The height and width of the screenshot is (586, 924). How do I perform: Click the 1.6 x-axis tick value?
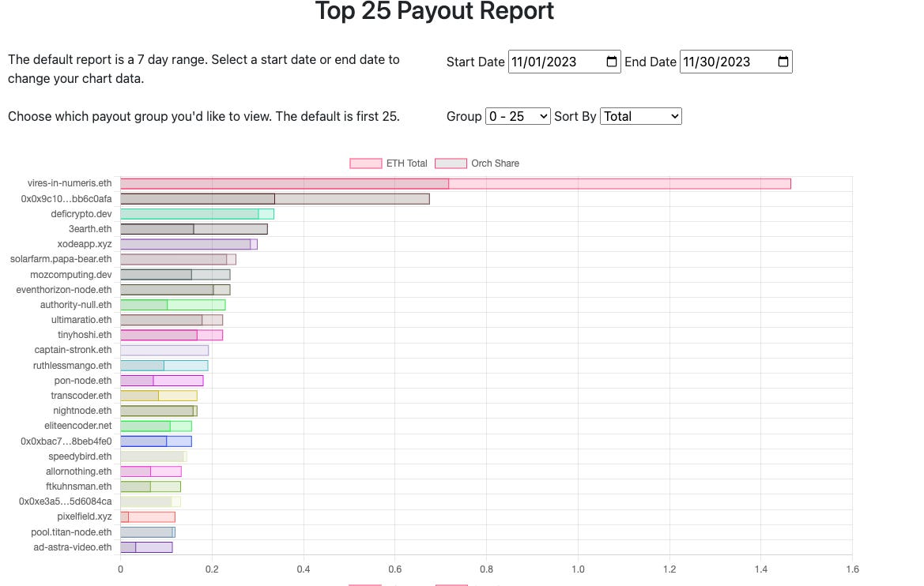(x=852, y=569)
